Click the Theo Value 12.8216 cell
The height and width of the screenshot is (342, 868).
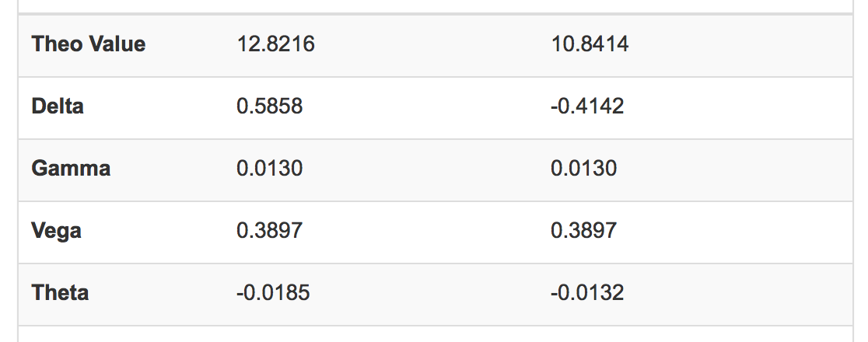pos(275,44)
